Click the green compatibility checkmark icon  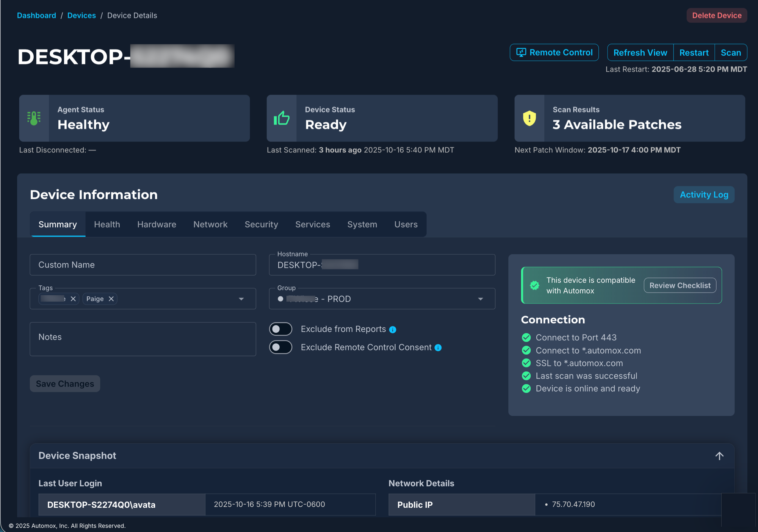tap(534, 285)
